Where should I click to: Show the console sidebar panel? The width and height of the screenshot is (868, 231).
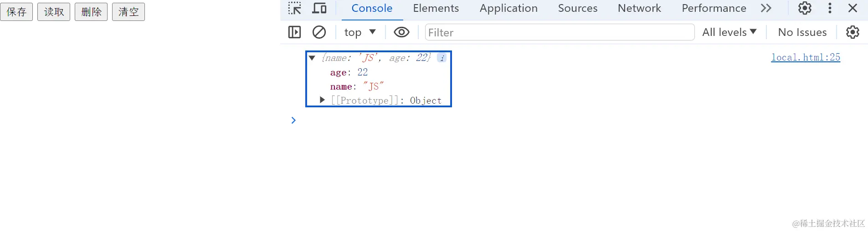(295, 32)
